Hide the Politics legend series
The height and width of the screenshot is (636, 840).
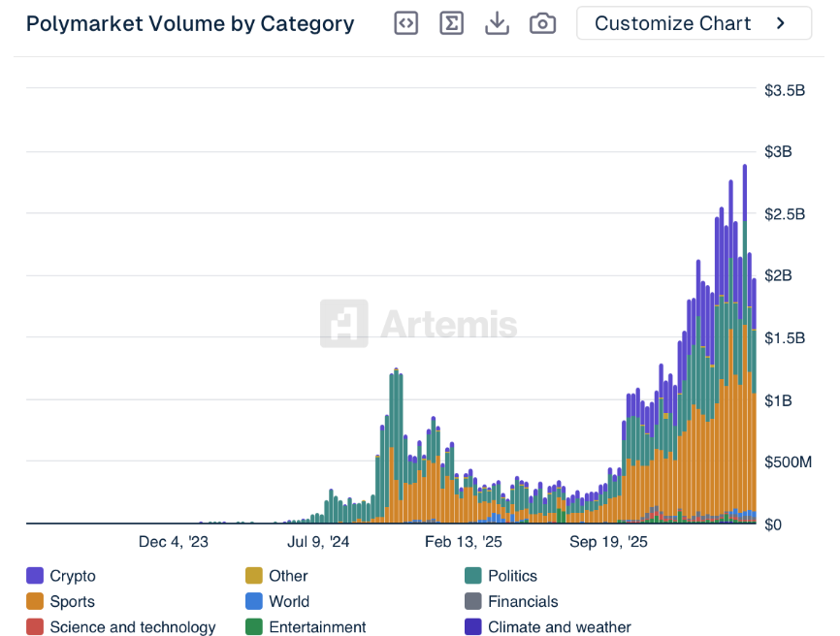point(512,576)
